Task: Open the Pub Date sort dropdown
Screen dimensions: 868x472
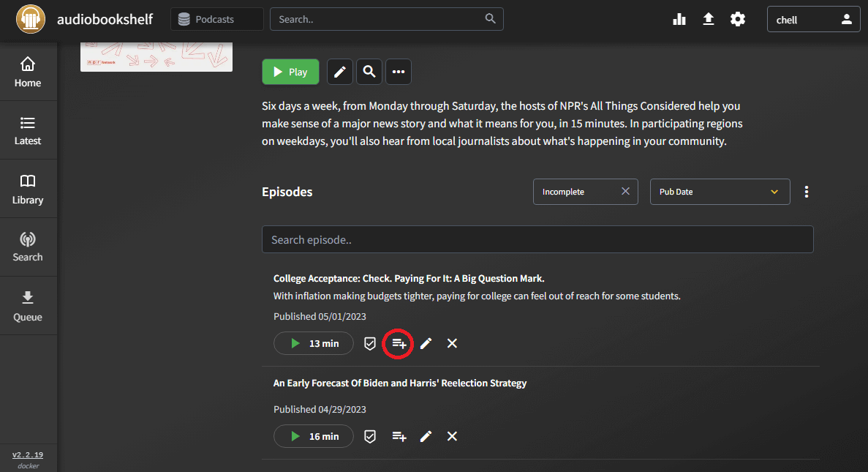Action: pyautogui.click(x=720, y=191)
